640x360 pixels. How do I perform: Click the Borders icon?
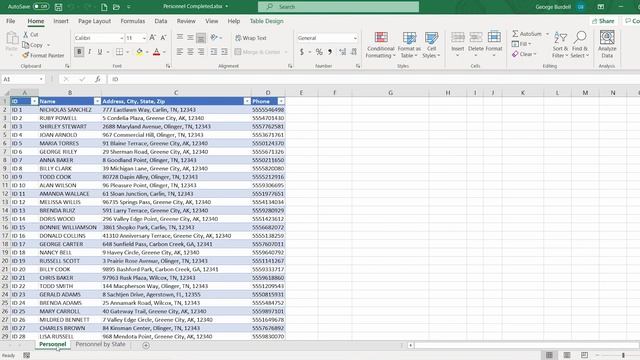click(x=119, y=52)
